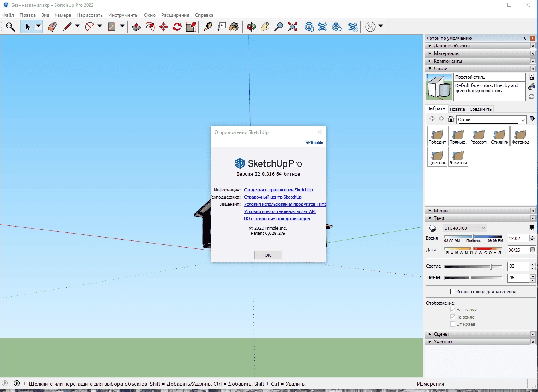Click the Zoom Extents tool
The width and height of the screenshot is (538, 392).
point(293,27)
